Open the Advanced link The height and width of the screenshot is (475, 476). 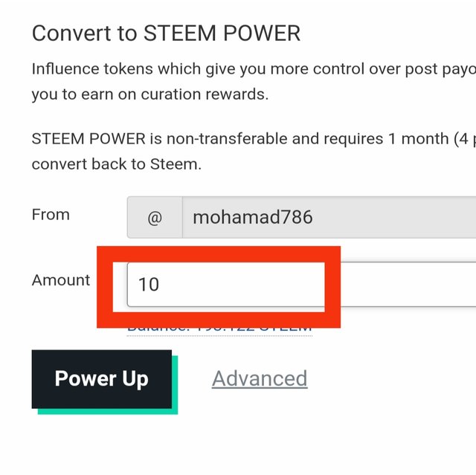tap(259, 378)
